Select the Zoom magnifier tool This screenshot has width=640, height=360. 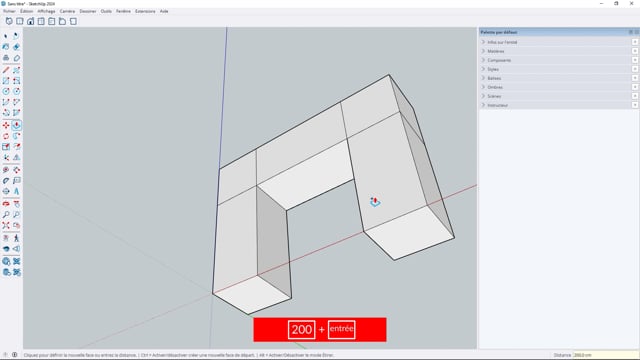point(6,214)
